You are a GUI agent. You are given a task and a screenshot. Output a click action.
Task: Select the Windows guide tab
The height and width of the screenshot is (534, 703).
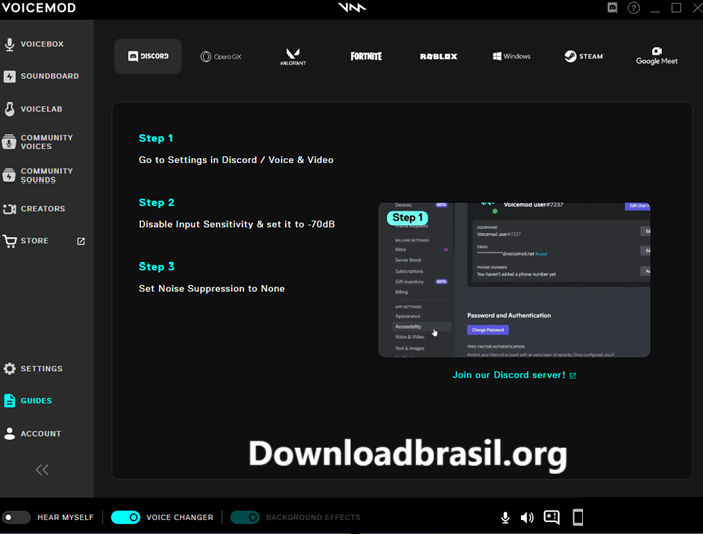click(x=512, y=56)
